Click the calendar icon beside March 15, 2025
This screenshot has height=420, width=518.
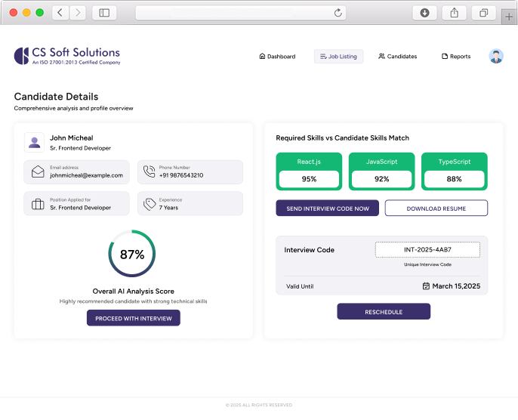tap(426, 286)
